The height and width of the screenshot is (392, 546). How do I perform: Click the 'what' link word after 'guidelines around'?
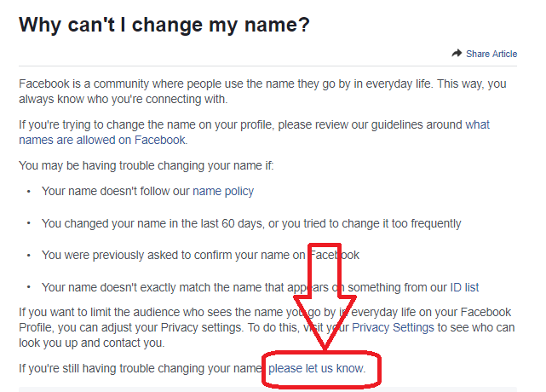(x=477, y=124)
